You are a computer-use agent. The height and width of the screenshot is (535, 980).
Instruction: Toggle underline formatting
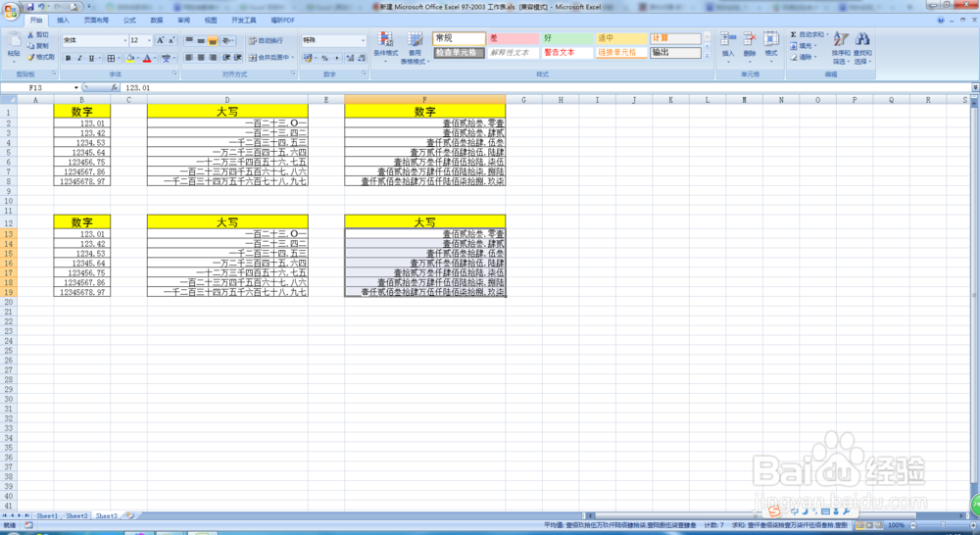(x=91, y=58)
